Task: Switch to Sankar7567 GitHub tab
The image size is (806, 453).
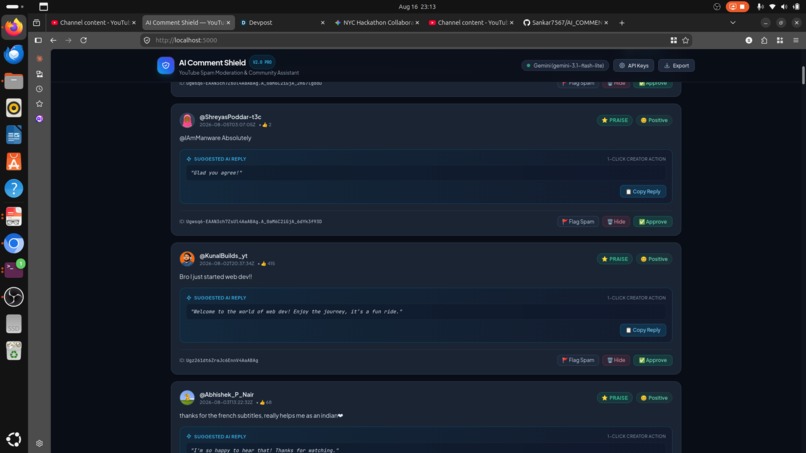Action: [x=566, y=23]
